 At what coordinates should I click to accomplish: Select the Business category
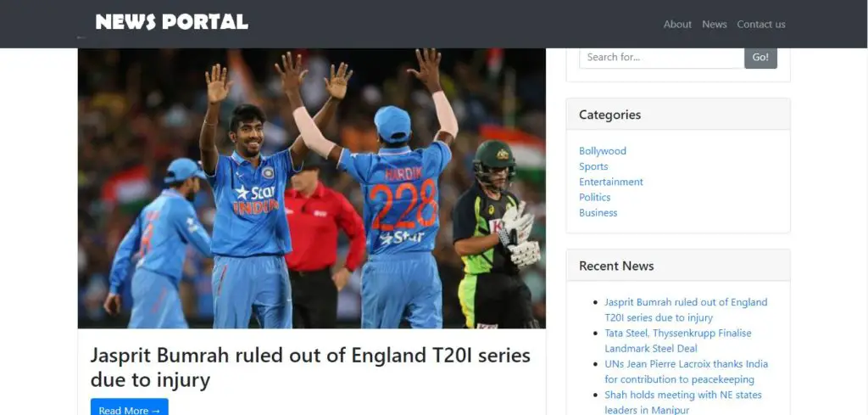(x=598, y=213)
